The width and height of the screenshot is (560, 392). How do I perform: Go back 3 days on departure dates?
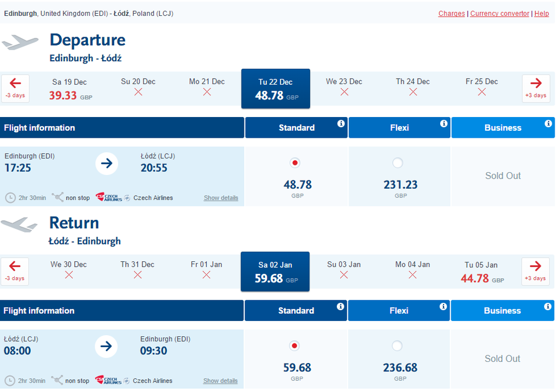(15, 88)
